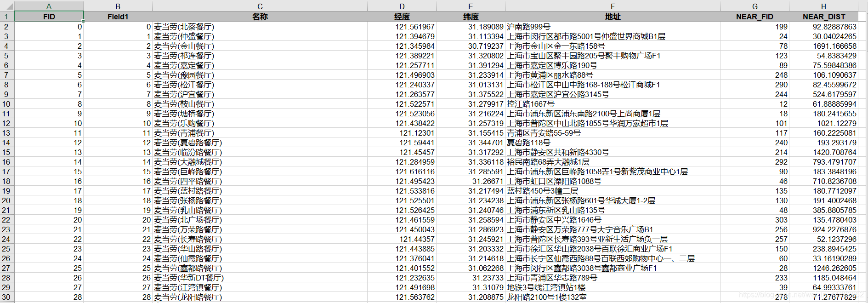This screenshot has height=303, width=868.
Task: Select cell 麦当劳(北蔡餐厅)
Action: pyautogui.click(x=260, y=27)
